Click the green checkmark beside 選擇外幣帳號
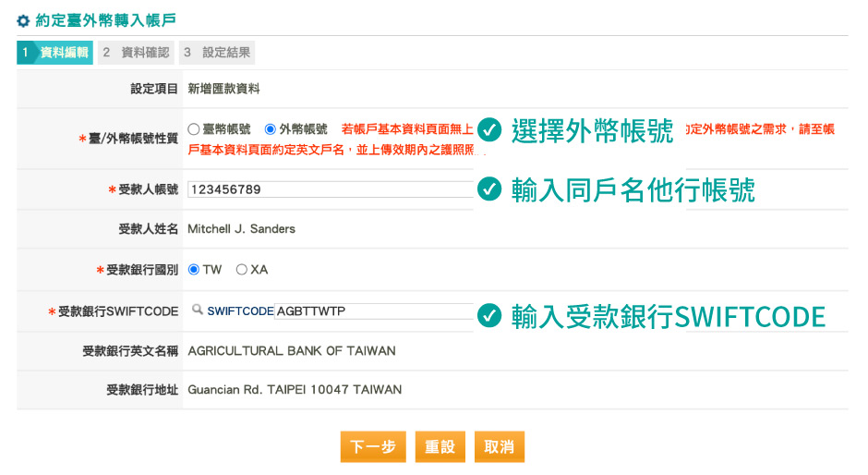 pos(489,130)
